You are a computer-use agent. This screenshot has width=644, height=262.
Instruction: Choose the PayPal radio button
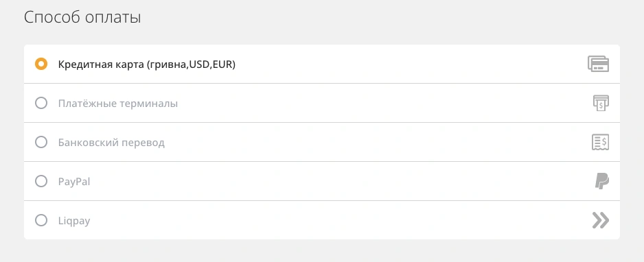pos(41,181)
